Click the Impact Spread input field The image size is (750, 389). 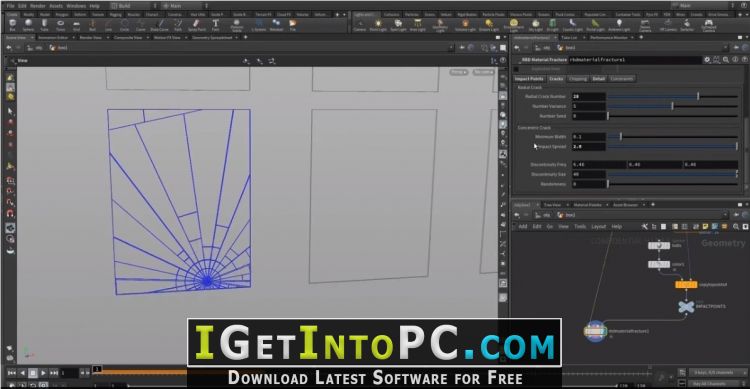click(x=589, y=146)
